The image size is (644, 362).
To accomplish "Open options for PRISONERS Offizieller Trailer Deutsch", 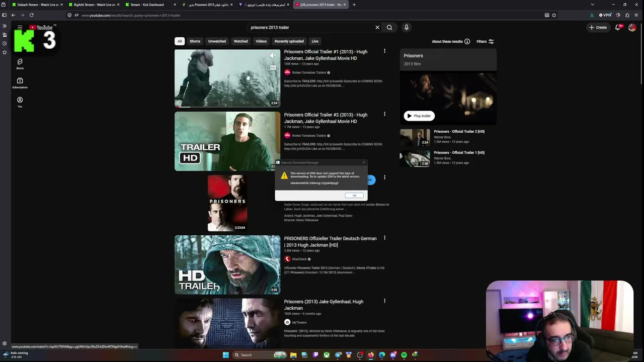I will pyautogui.click(x=384, y=238).
